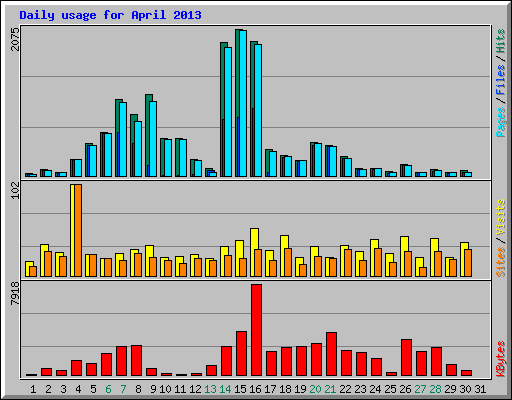
Task: Click green weekend day label 14
Action: click(x=225, y=389)
